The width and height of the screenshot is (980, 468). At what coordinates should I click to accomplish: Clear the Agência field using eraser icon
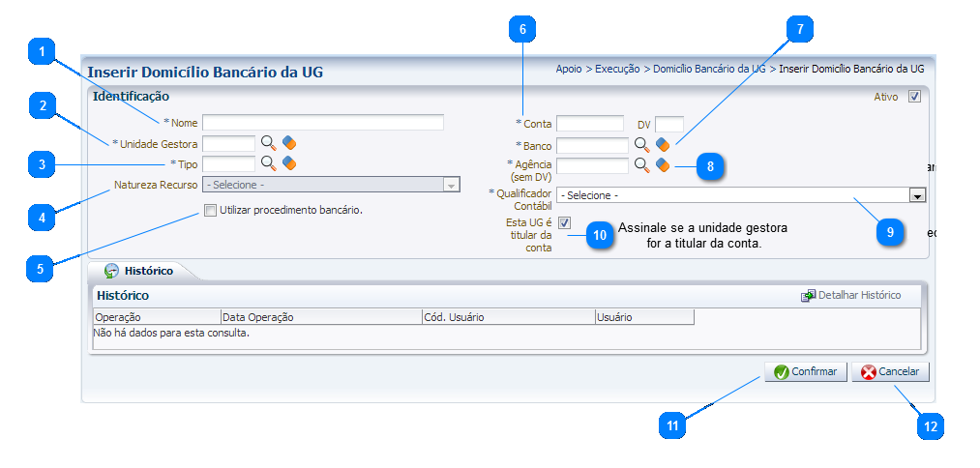(x=662, y=164)
